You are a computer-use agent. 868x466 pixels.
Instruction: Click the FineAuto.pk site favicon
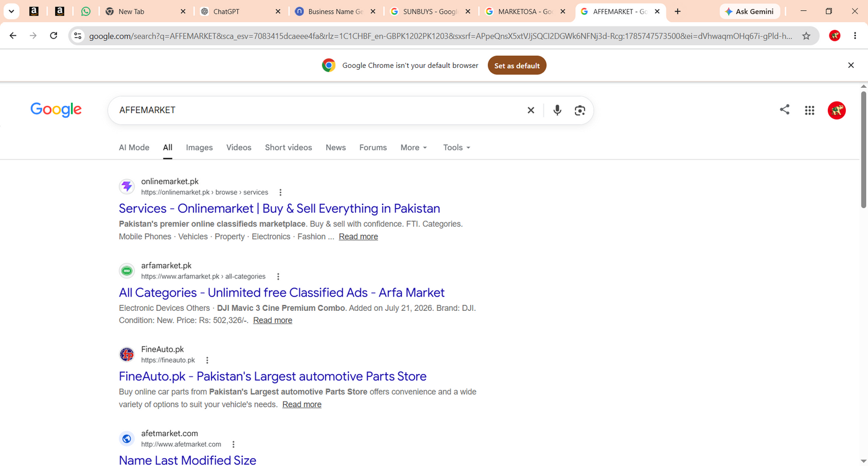[127, 354]
